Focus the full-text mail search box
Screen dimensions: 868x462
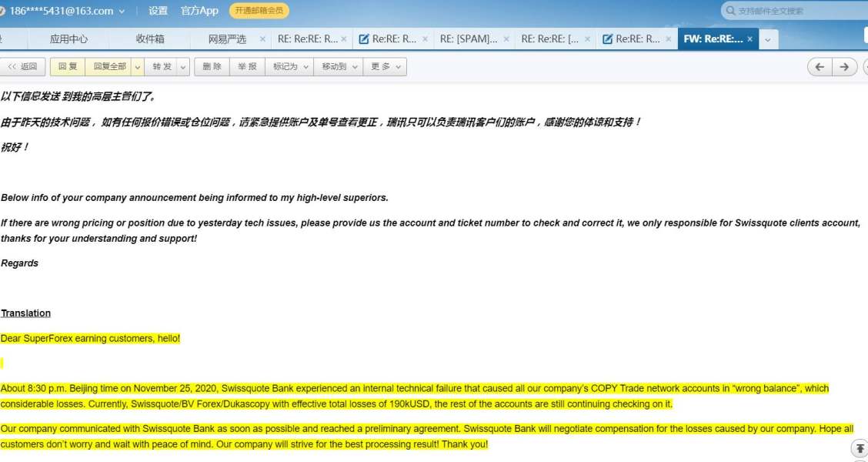click(796, 11)
